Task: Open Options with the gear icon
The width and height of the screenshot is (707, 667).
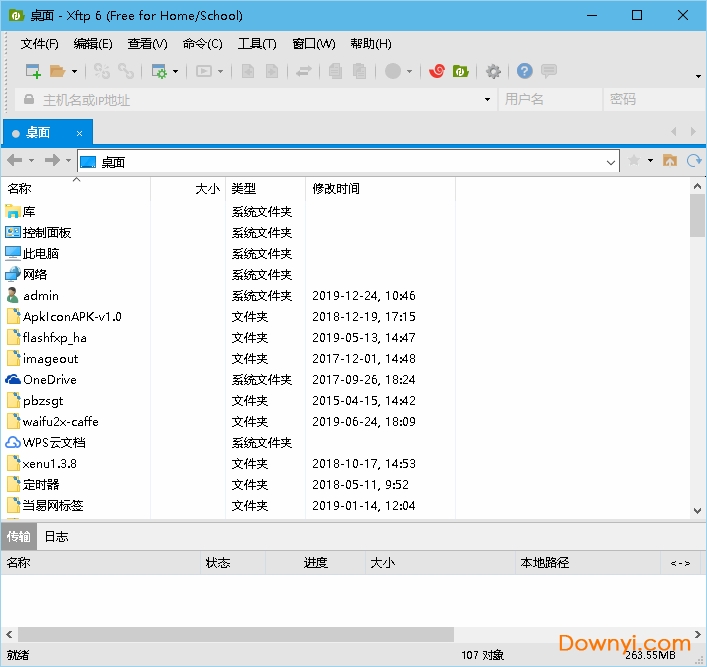Action: coord(493,71)
